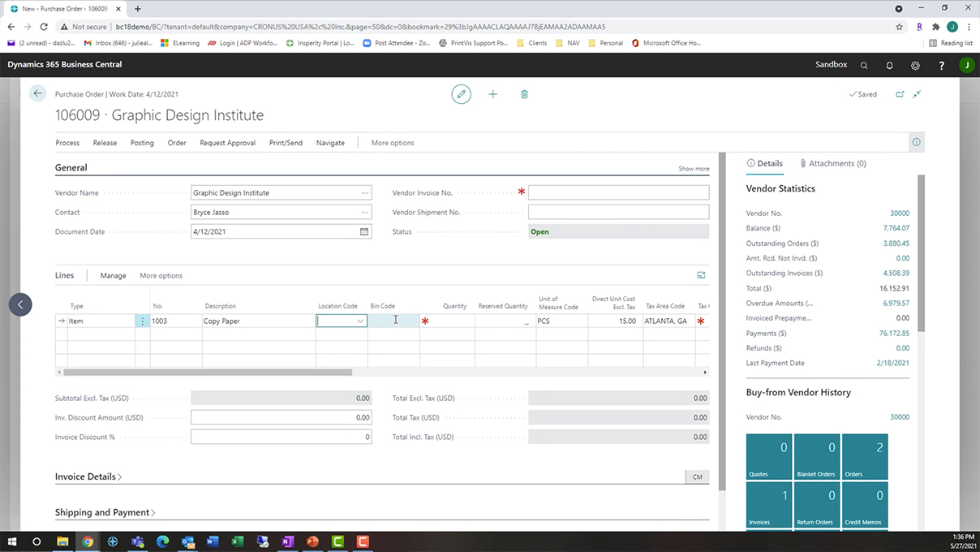Open the notifications bell
Screen dimensions: 980x552
click(890, 65)
